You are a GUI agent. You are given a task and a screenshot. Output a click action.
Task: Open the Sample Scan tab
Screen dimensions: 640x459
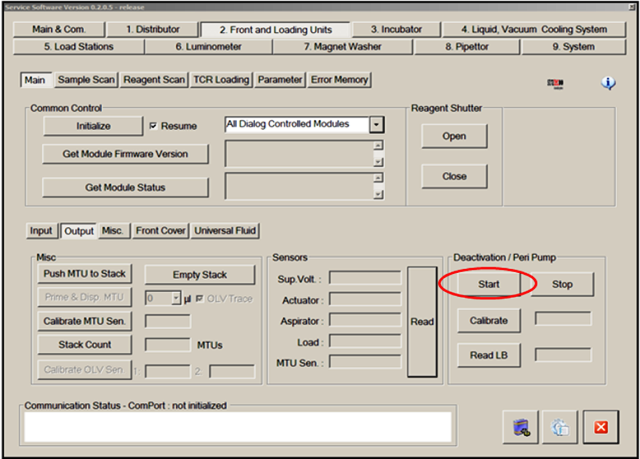click(84, 79)
